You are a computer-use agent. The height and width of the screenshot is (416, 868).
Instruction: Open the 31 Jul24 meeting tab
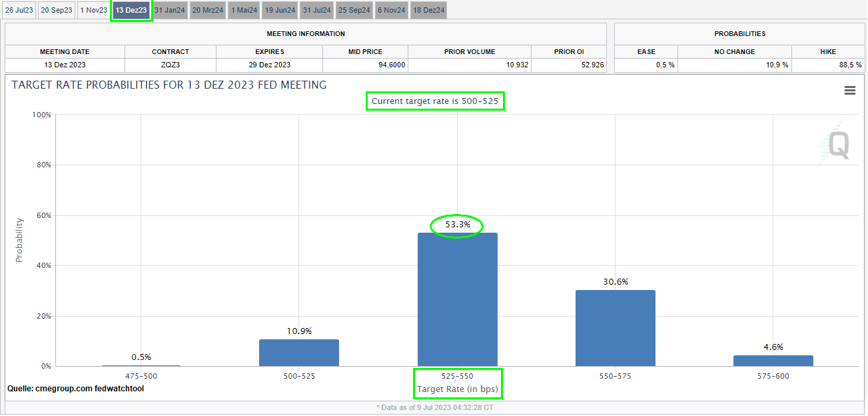(x=316, y=10)
